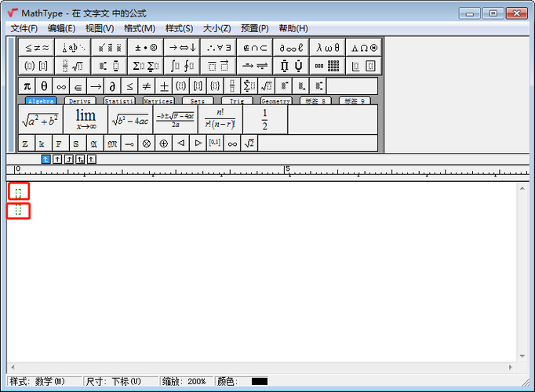Select the left-aligned tab stop button
The height and width of the screenshot is (392, 535).
coord(45,158)
